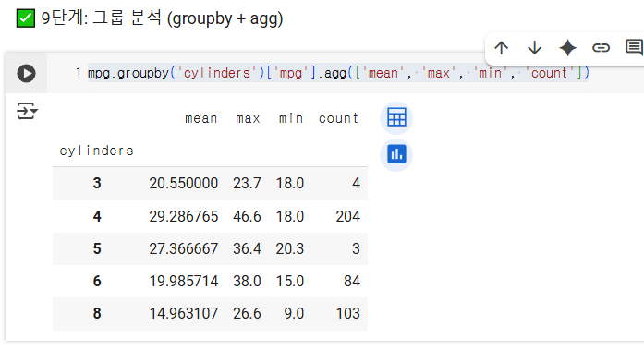The width and height of the screenshot is (644, 350).
Task: Click max value 38.0
Action: tap(247, 281)
